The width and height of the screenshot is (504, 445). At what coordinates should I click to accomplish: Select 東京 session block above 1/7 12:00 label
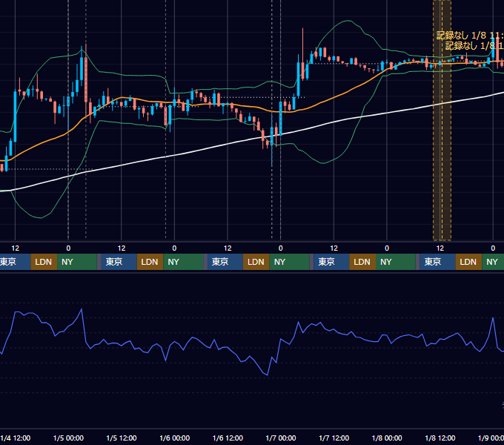(x=331, y=262)
